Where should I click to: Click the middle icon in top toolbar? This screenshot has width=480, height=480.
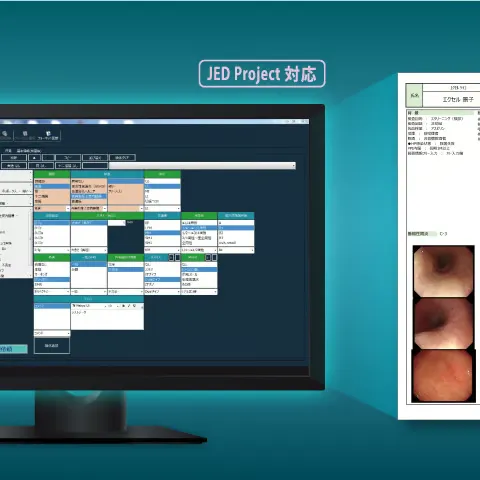click(x=25, y=135)
